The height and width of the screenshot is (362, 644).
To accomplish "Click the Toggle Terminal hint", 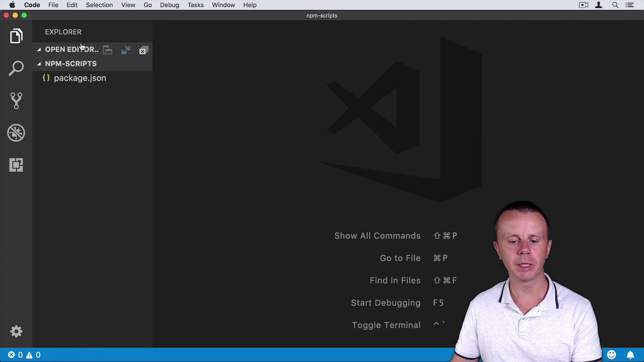I will pyautogui.click(x=386, y=325).
